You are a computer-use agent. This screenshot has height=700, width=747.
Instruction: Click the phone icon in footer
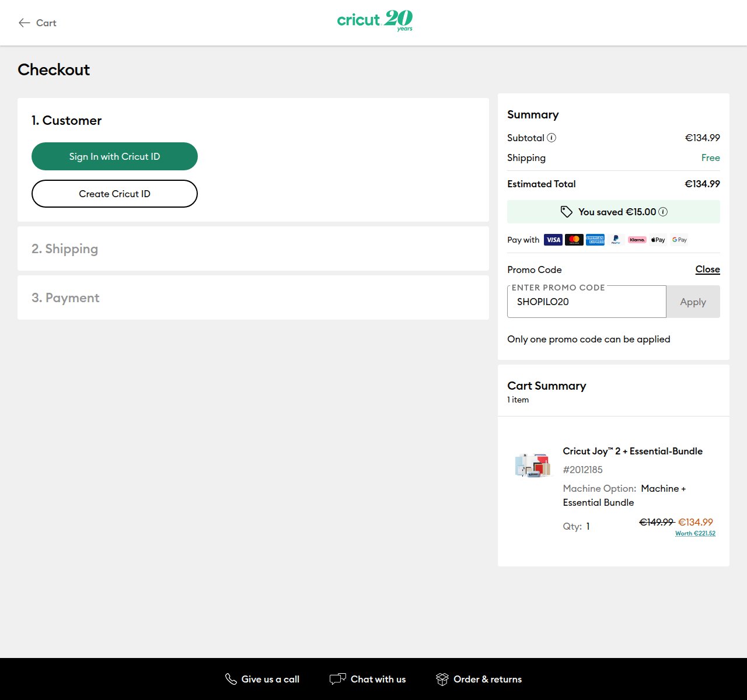231,679
